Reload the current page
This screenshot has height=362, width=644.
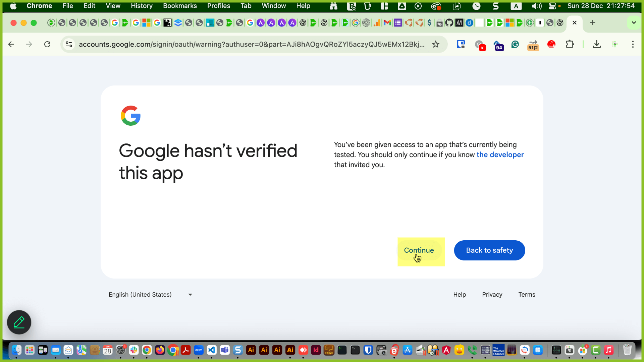coord(47,44)
